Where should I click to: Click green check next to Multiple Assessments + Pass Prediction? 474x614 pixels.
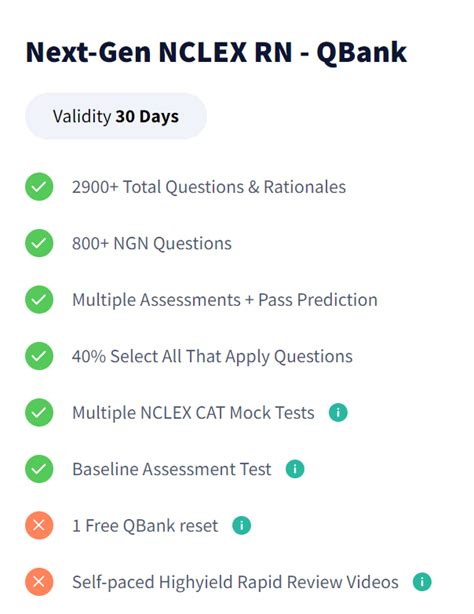click(x=39, y=300)
